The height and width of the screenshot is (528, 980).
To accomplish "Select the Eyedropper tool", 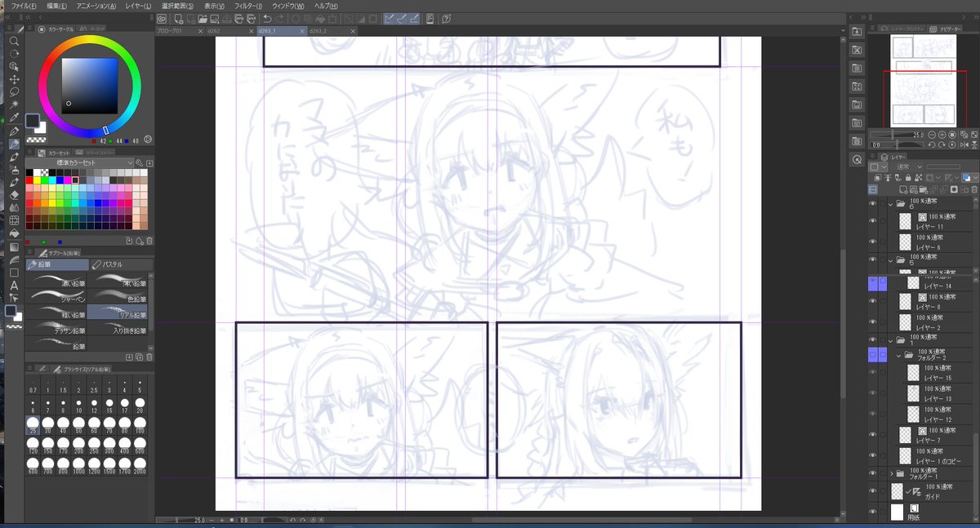I will [14, 118].
